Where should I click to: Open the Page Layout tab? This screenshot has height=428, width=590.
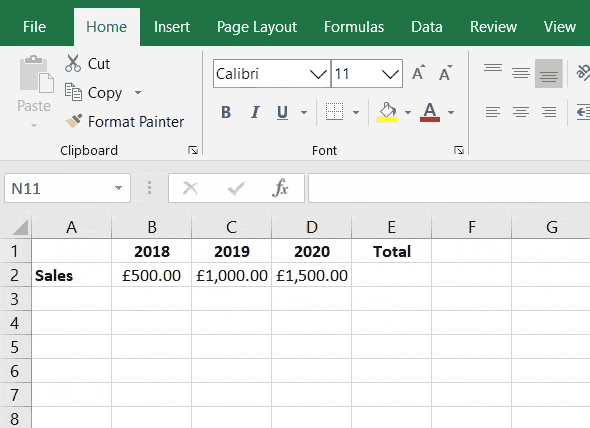(x=257, y=27)
